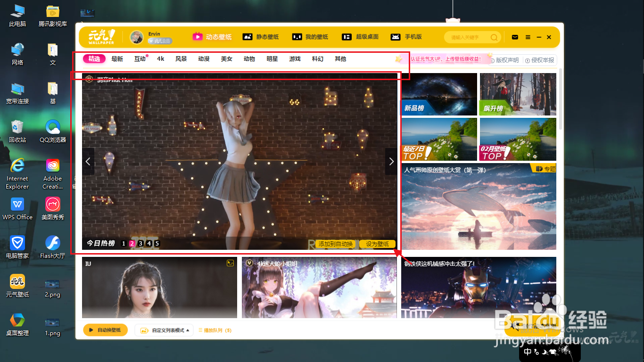
Task: Click the search magnifier icon
Action: (x=494, y=37)
